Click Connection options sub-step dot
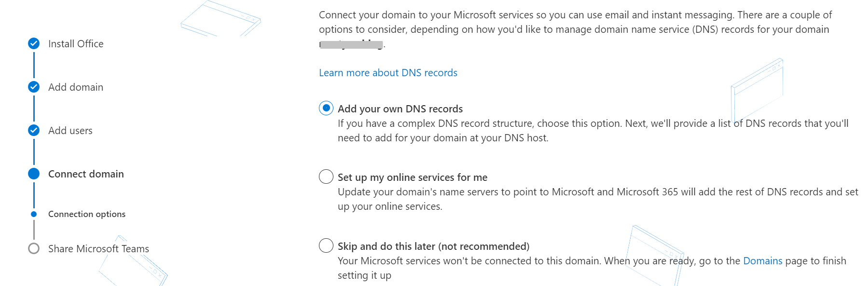Viewport: 868px width, 286px height. [34, 214]
